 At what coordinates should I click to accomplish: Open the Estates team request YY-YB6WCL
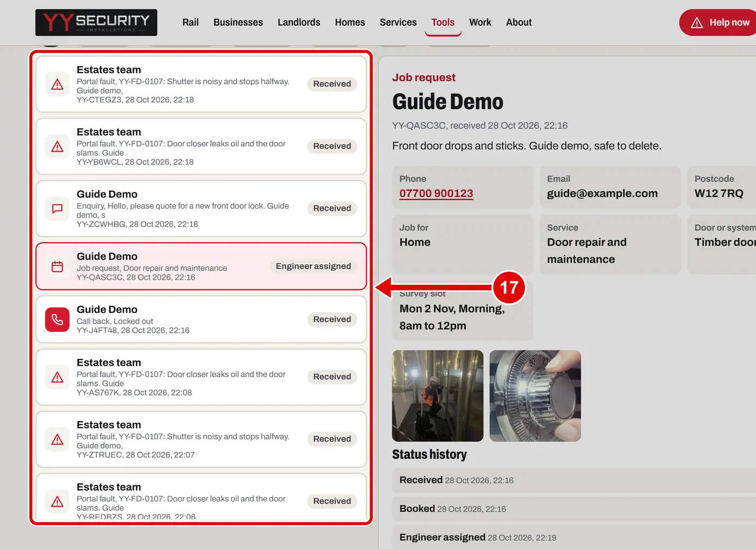point(201,146)
